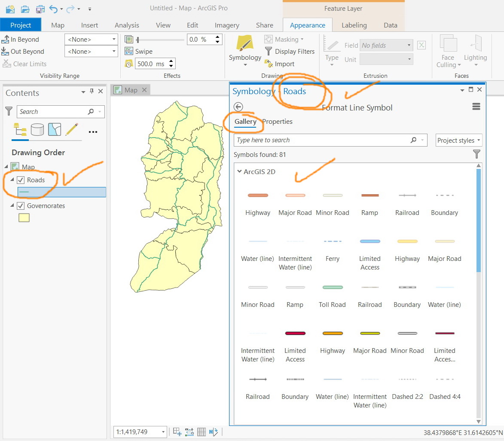The height and width of the screenshot is (441, 504).
Task: Collapse the ArcGIS 2D symbol group
Action: (x=239, y=171)
